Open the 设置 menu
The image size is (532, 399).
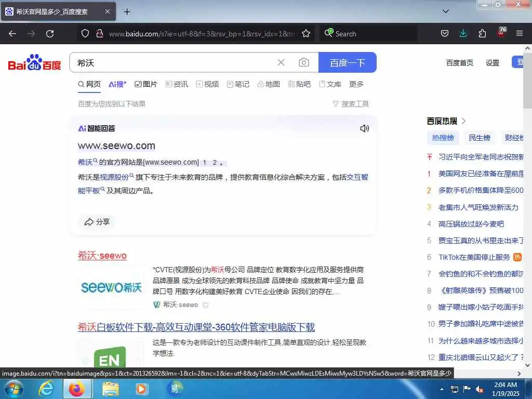click(x=493, y=63)
